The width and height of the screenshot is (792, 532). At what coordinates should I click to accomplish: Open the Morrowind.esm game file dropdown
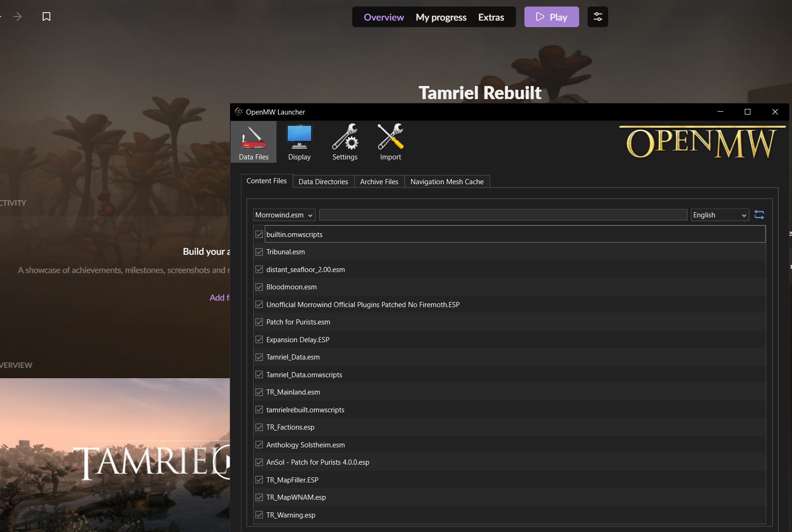[x=284, y=215]
